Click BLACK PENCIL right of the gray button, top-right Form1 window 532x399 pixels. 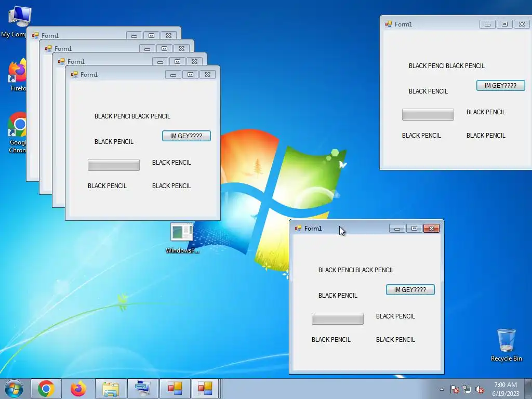pyautogui.click(x=486, y=112)
